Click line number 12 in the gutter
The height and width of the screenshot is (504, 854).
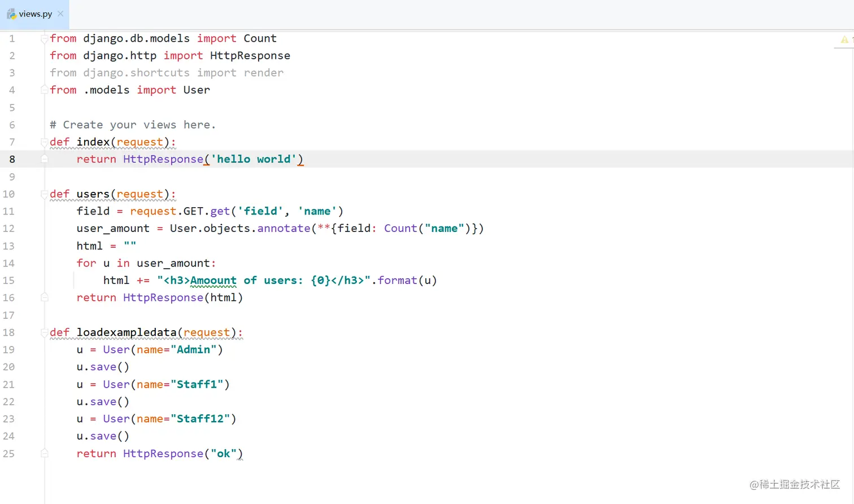click(x=8, y=229)
